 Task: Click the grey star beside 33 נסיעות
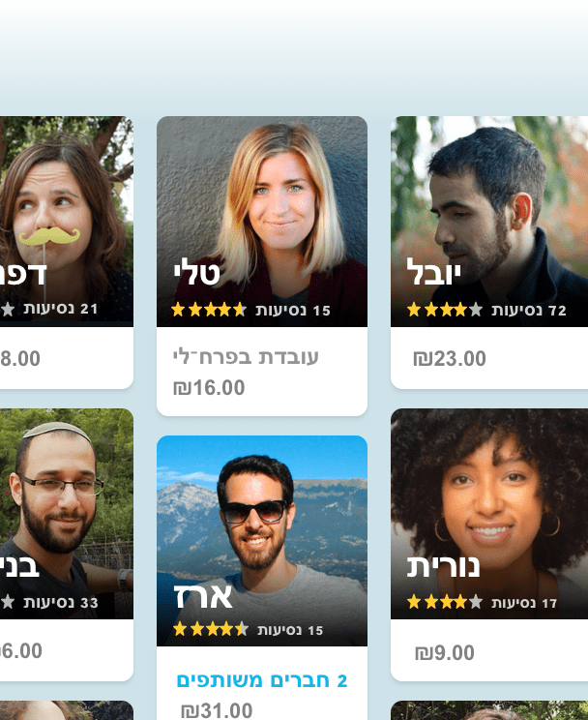pyautogui.click(x=8, y=602)
